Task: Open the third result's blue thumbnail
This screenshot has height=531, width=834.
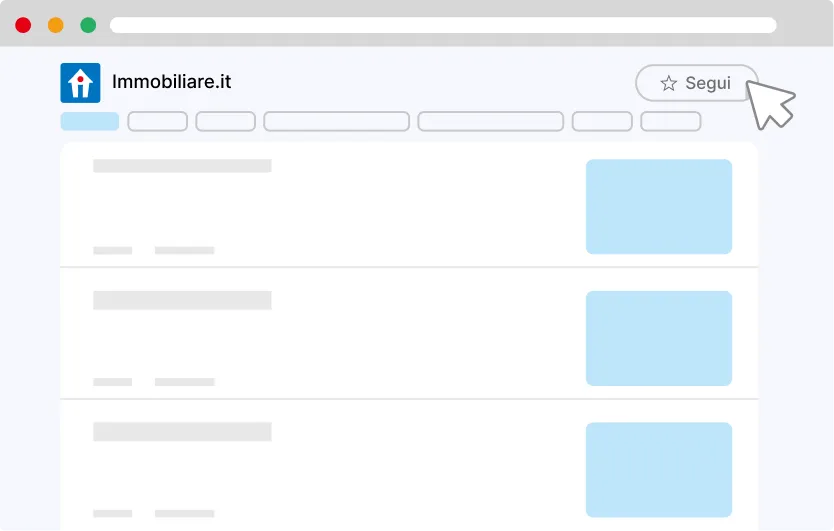Action: (x=659, y=470)
